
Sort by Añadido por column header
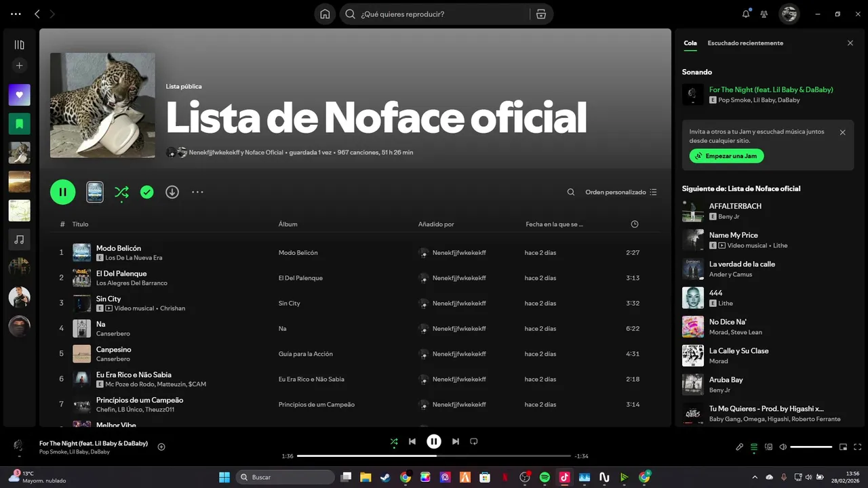point(436,224)
